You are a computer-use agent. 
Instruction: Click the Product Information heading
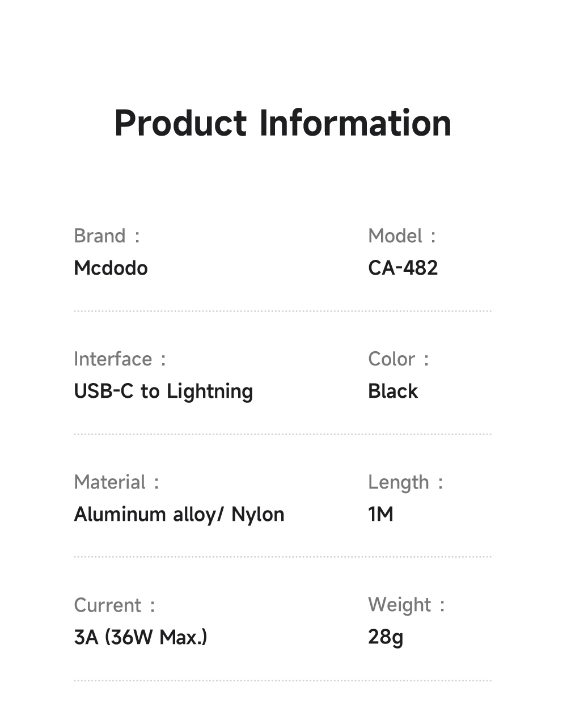click(x=282, y=123)
